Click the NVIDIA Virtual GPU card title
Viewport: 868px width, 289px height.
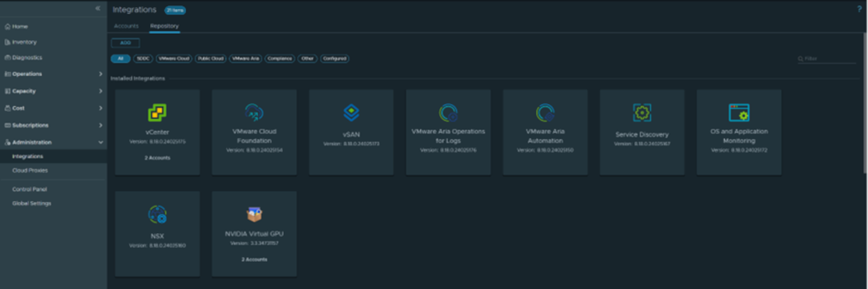(254, 234)
